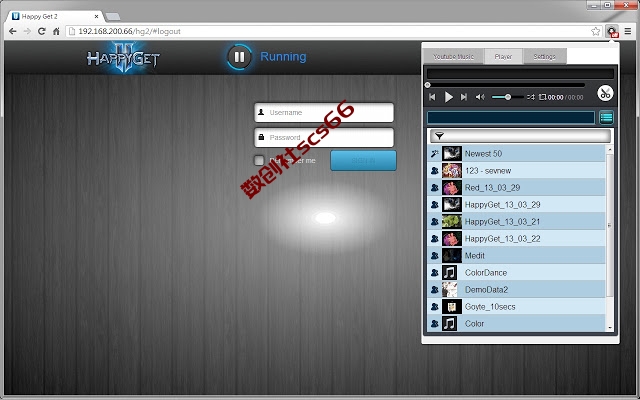
Task: Click the player seek progress bar
Action: pyautogui.click(x=506, y=85)
